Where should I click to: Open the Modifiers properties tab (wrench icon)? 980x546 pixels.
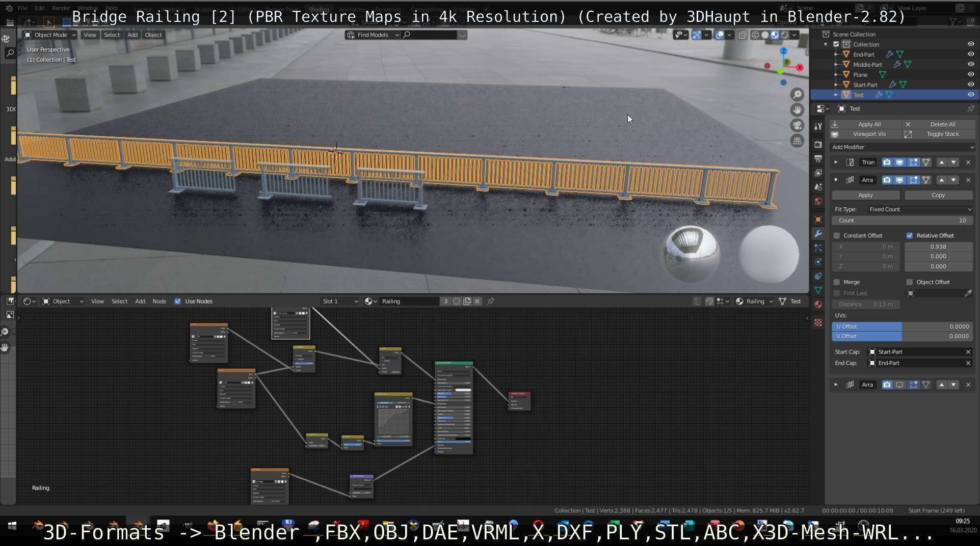coord(818,234)
